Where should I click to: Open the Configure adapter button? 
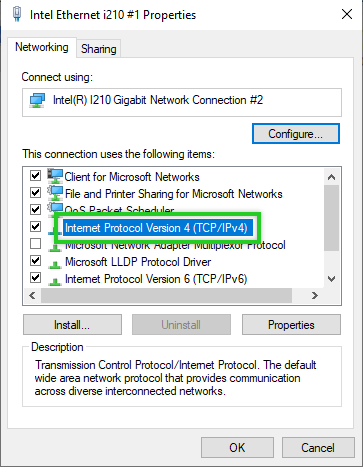296,134
